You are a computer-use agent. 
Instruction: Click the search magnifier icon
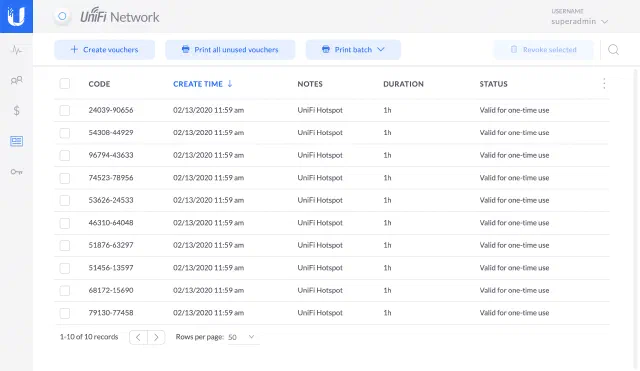tap(613, 50)
